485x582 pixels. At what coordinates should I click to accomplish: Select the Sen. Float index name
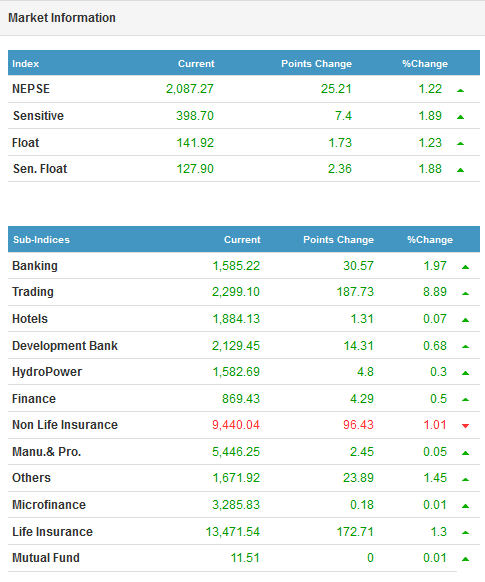coord(40,169)
